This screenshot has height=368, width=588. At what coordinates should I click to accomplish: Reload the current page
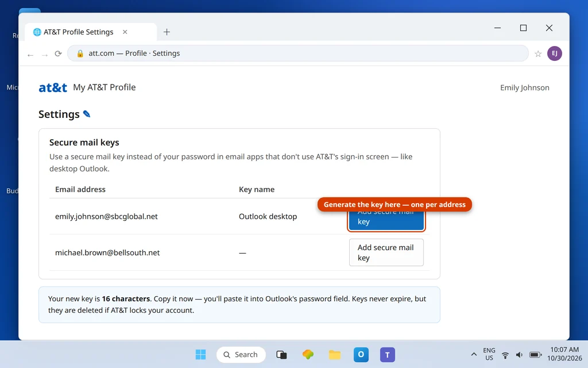tap(58, 53)
